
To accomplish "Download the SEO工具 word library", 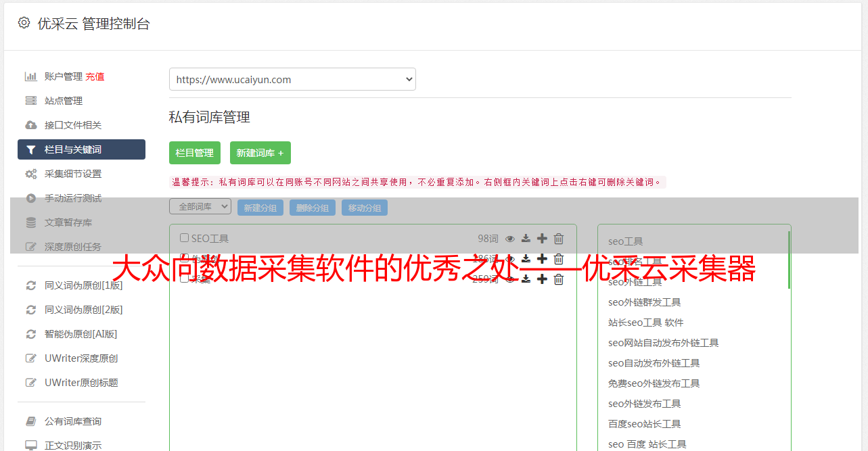I will [526, 239].
